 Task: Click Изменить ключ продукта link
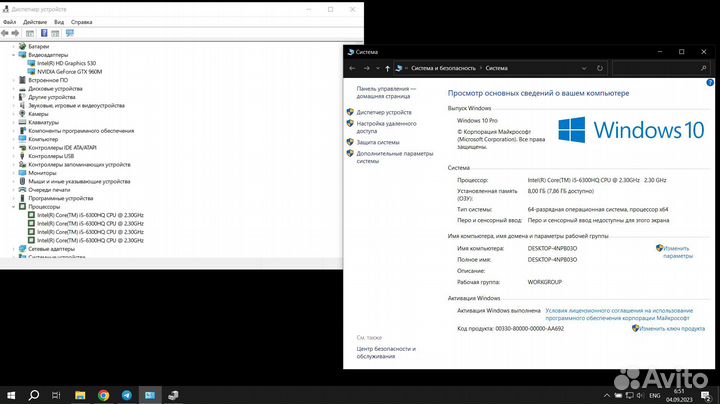(672, 329)
